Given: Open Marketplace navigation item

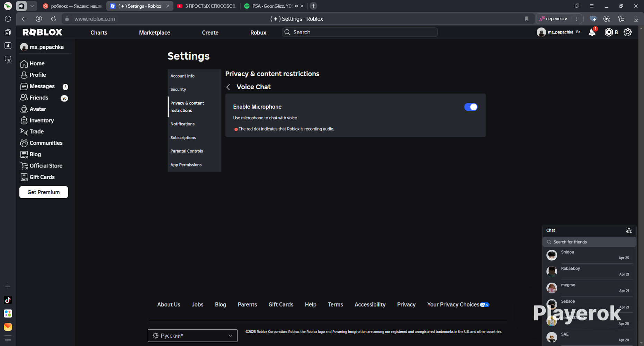Looking at the screenshot, I should tap(154, 33).
